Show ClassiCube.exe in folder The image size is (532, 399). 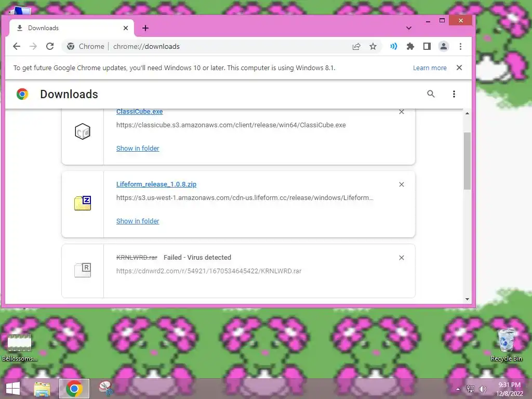pyautogui.click(x=137, y=148)
